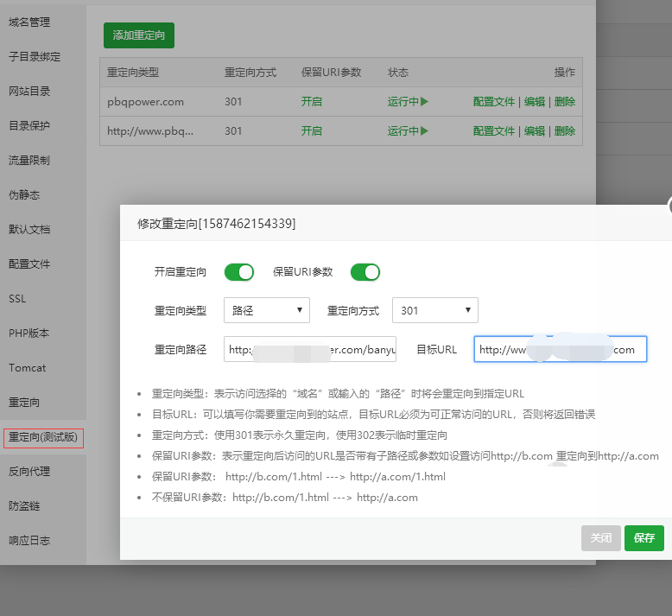Click the 重定向路径 input field

coord(310,349)
